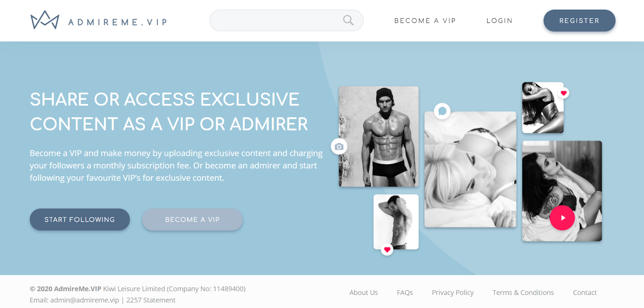The width and height of the screenshot is (644, 308).
Task: View the Privacy Policy link
Action: [x=453, y=293]
